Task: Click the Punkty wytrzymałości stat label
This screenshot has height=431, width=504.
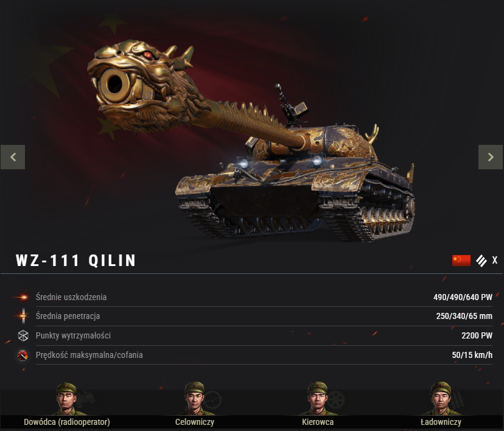Action: (73, 335)
